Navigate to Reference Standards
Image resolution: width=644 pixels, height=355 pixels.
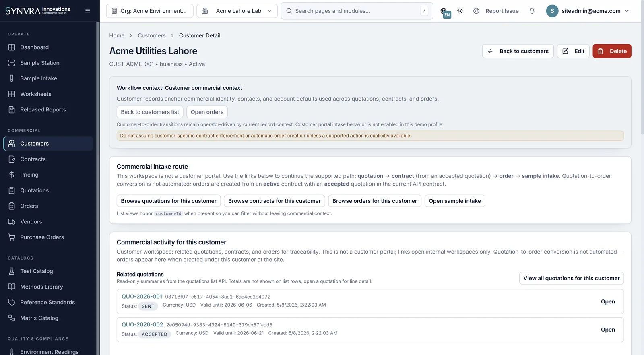tap(48, 303)
